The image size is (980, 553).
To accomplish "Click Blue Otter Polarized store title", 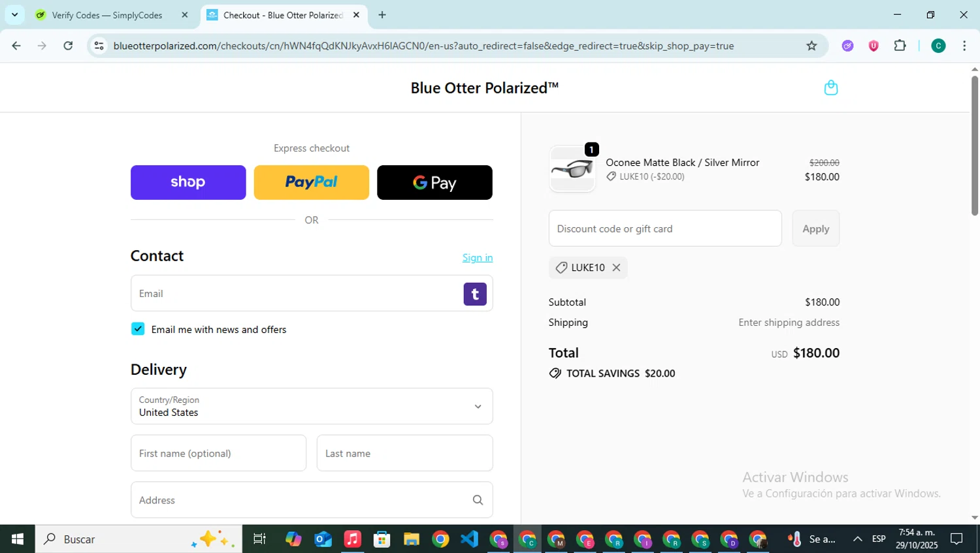I will point(485,88).
